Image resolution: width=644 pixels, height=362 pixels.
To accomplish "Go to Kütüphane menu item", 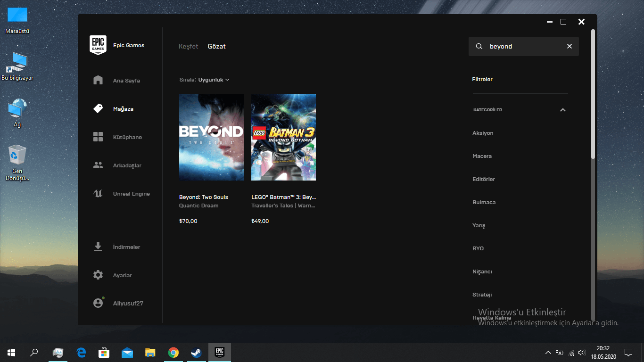I will [127, 137].
